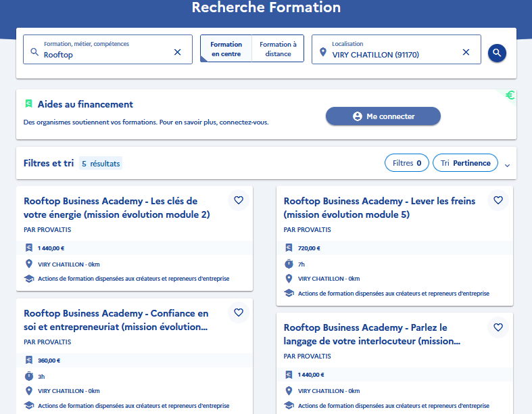Click price icon next to 1 440,00 € in Les clés card
Viewport: 532px width, 414px height.
coord(29,248)
